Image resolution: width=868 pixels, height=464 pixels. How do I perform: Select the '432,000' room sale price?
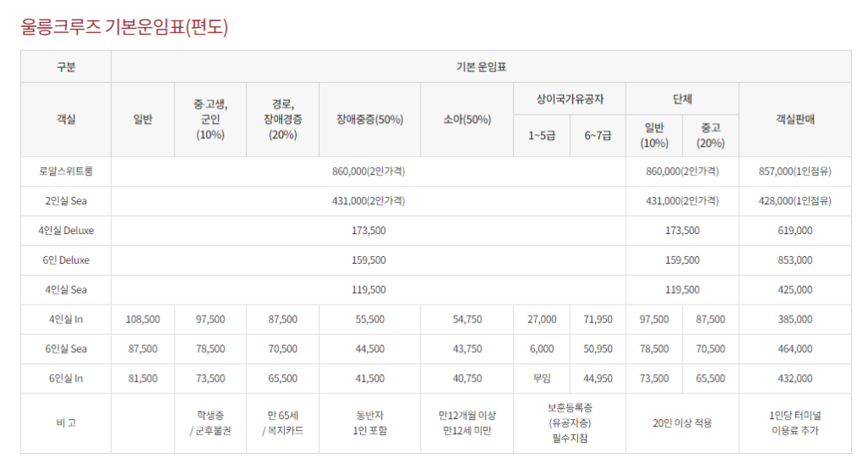click(x=795, y=378)
